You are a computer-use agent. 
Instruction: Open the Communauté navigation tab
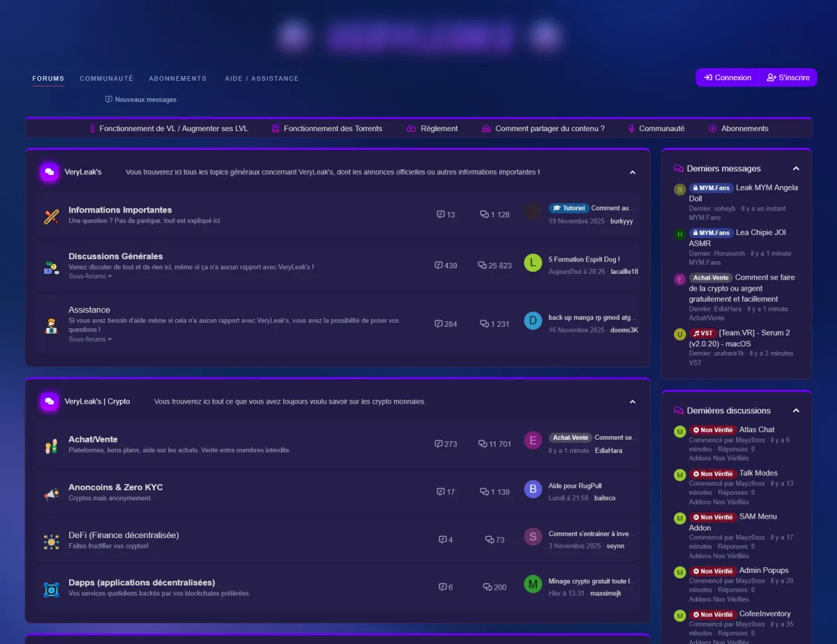[x=106, y=79]
